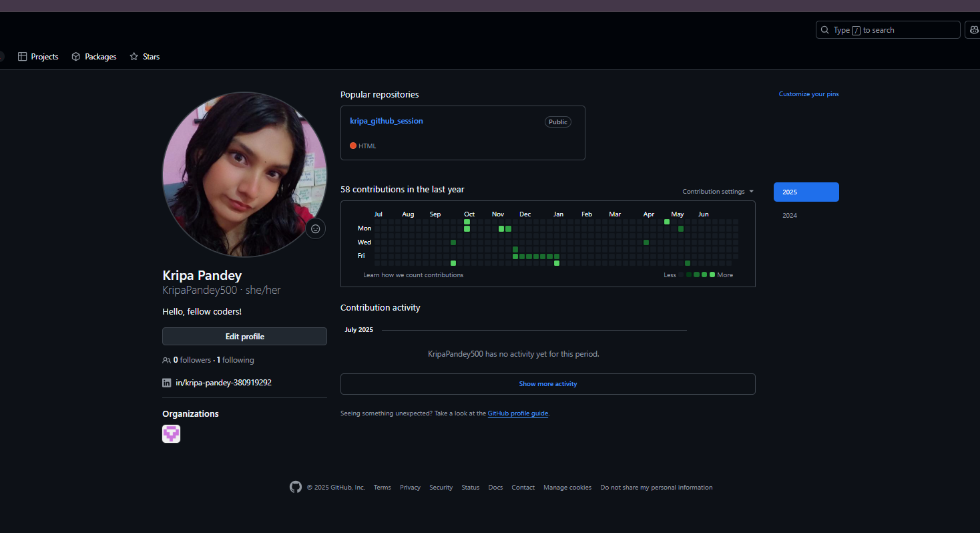Click the star icon next to Stars
This screenshot has width=980, height=533.
134,56
